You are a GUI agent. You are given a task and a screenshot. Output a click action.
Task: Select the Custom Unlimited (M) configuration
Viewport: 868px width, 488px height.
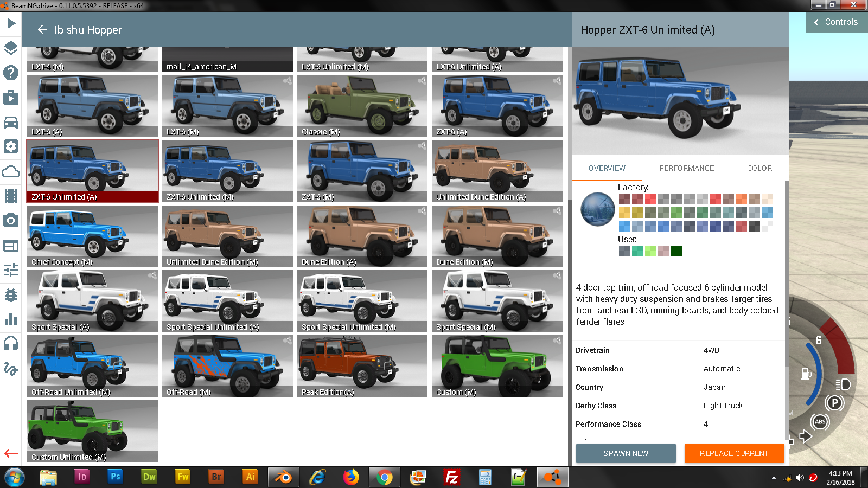tap(92, 431)
